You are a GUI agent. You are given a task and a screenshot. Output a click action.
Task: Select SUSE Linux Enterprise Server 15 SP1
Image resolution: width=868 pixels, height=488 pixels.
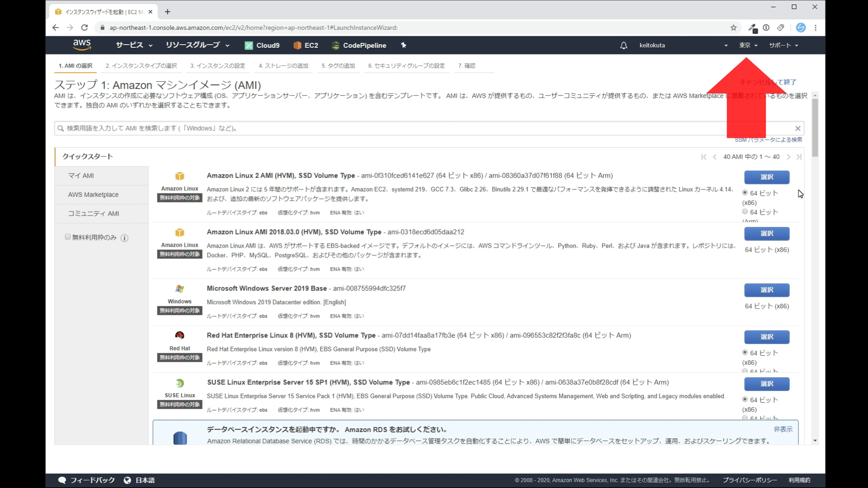tap(767, 384)
